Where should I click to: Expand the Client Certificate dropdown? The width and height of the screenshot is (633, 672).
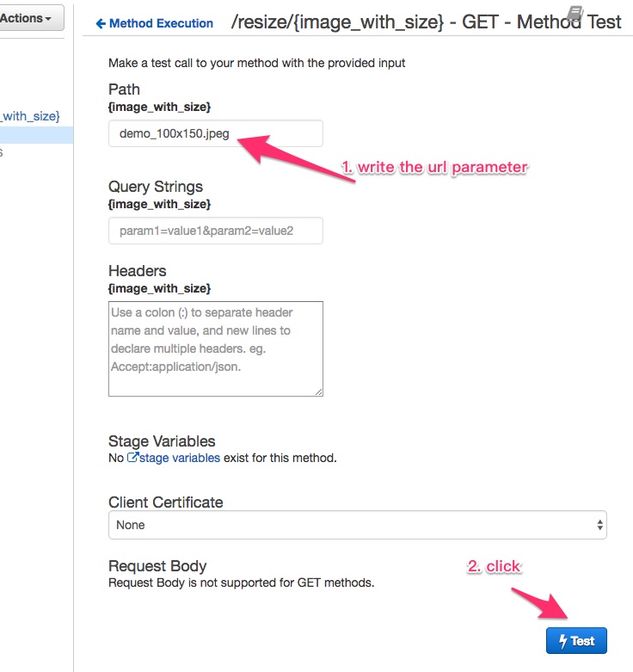coord(357,525)
